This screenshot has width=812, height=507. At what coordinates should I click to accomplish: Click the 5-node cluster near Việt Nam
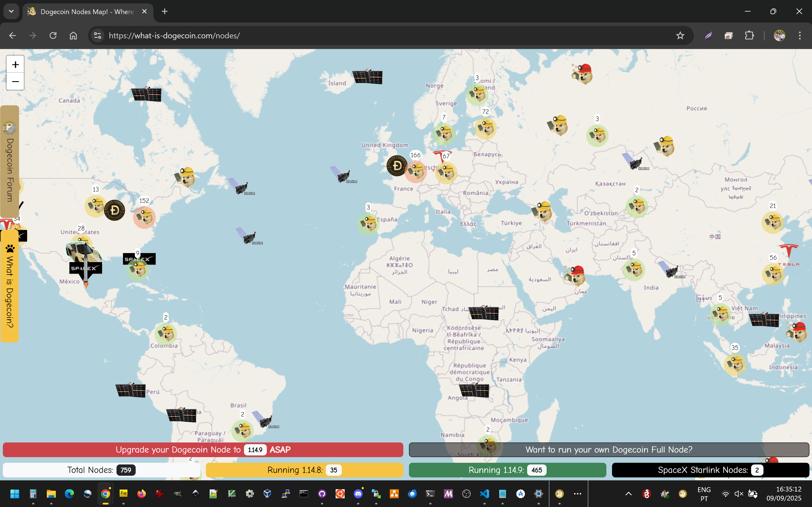point(720,315)
